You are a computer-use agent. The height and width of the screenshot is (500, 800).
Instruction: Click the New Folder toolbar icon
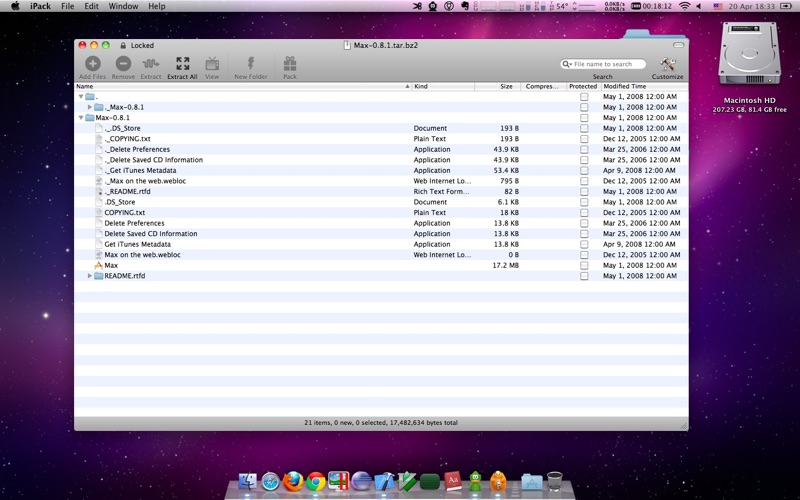tap(251, 65)
